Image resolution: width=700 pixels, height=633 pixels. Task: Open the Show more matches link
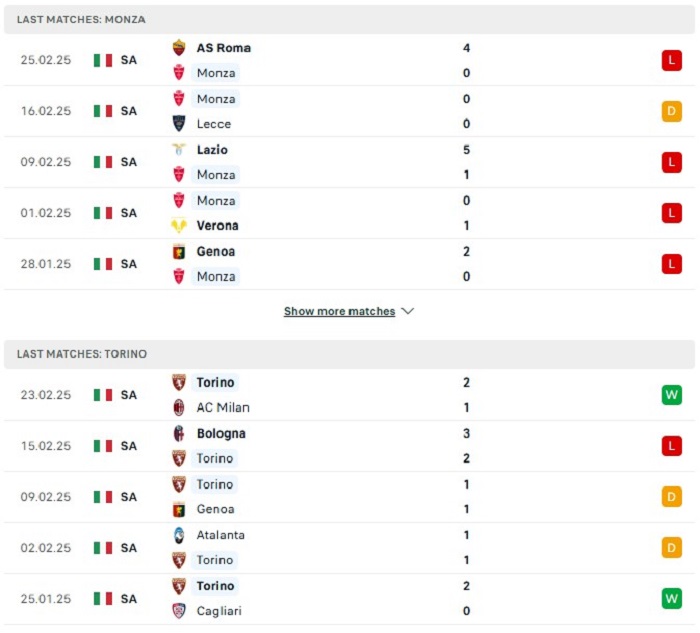[x=339, y=311]
